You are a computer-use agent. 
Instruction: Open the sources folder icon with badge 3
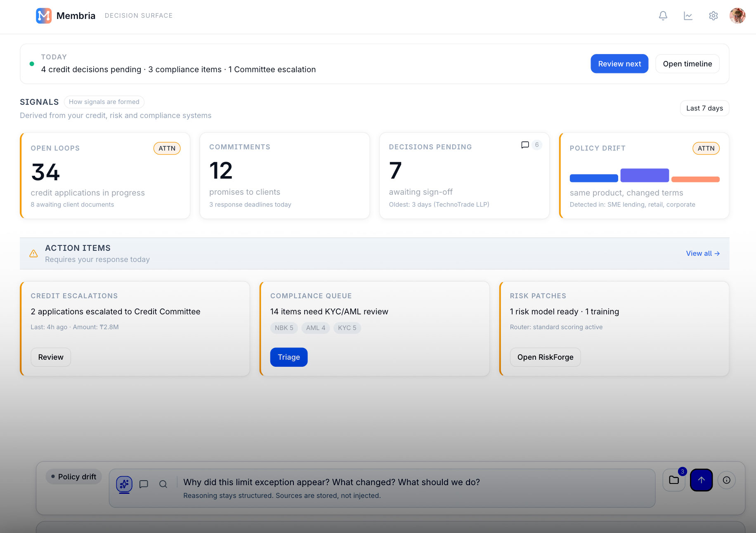click(x=673, y=480)
